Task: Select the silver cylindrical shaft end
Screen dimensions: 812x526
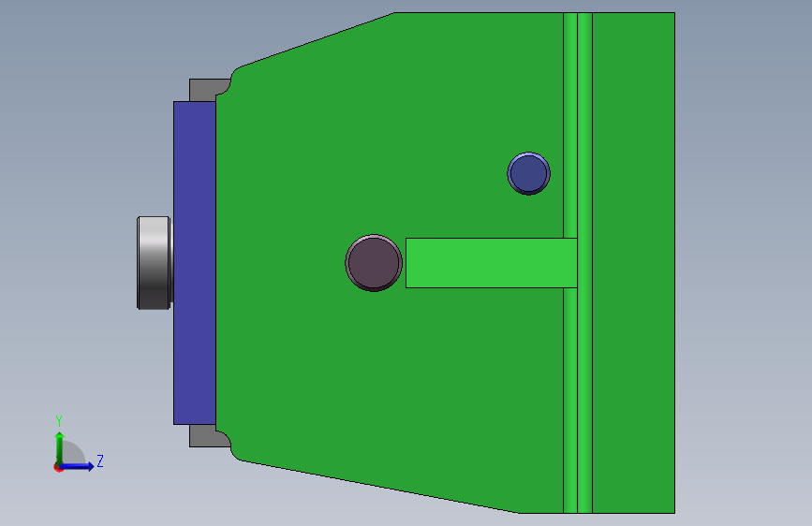Action: click(x=155, y=263)
